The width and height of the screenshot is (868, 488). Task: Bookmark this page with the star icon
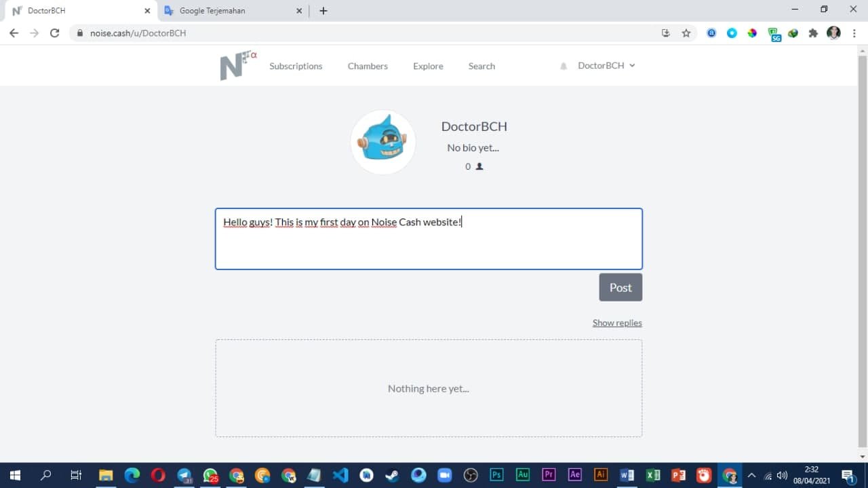[686, 33]
